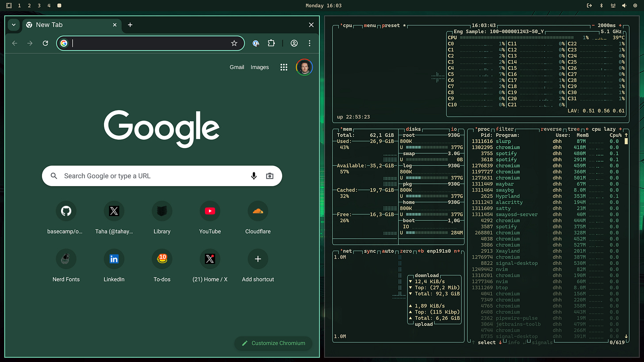This screenshot has height=362, width=644.
Task: Click the system volume icon in top bar
Action: click(x=624, y=5)
